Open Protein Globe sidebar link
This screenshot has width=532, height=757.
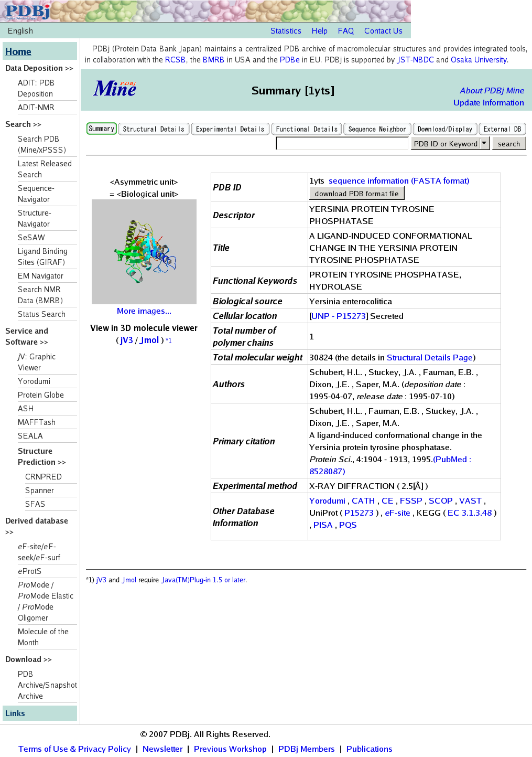[x=41, y=395]
